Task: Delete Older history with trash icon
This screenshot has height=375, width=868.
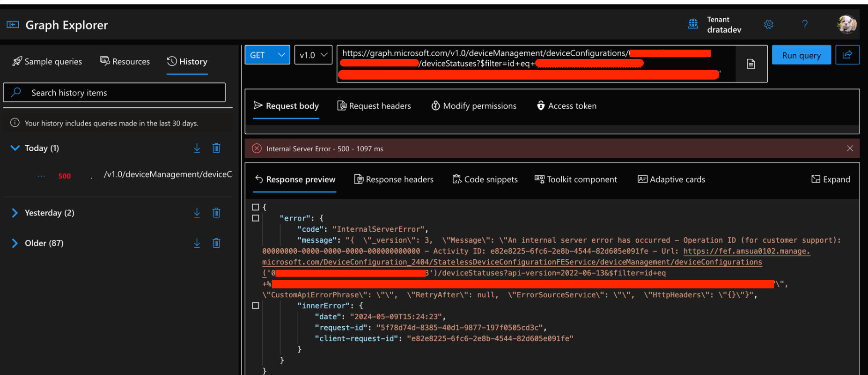Action: point(216,243)
